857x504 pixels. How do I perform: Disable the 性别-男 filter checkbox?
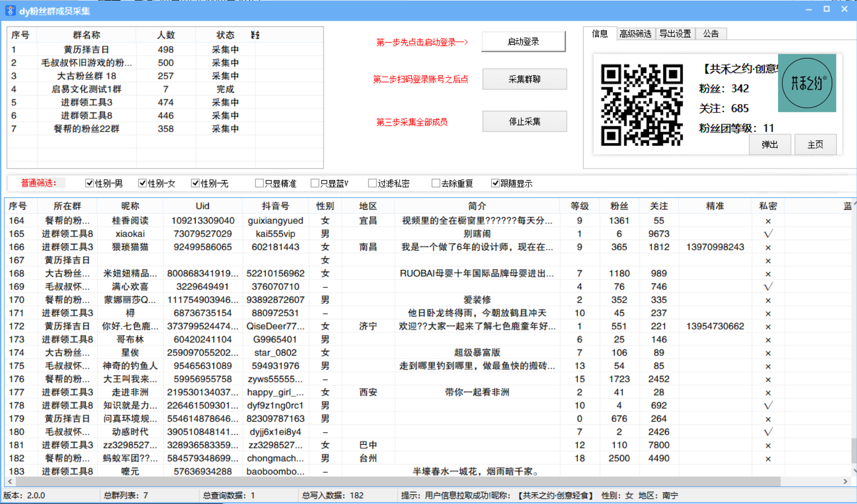[89, 183]
